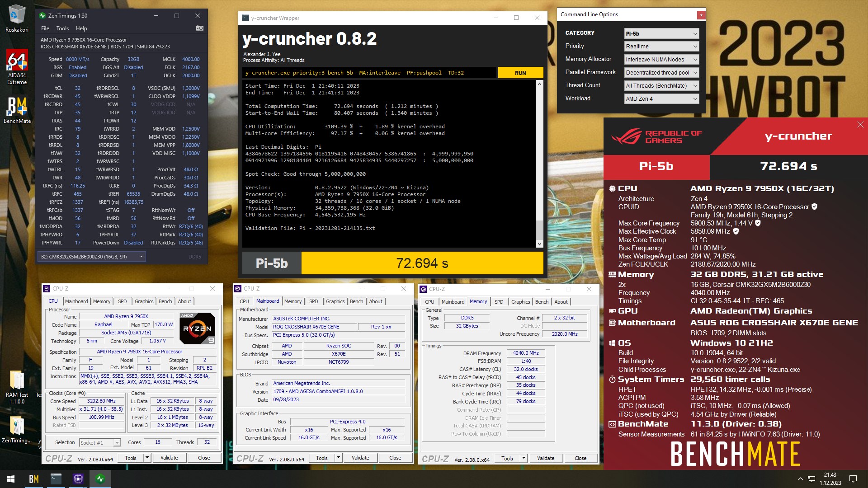Open the ZenTiming desktop file icon
868x488 pixels.
click(17, 428)
